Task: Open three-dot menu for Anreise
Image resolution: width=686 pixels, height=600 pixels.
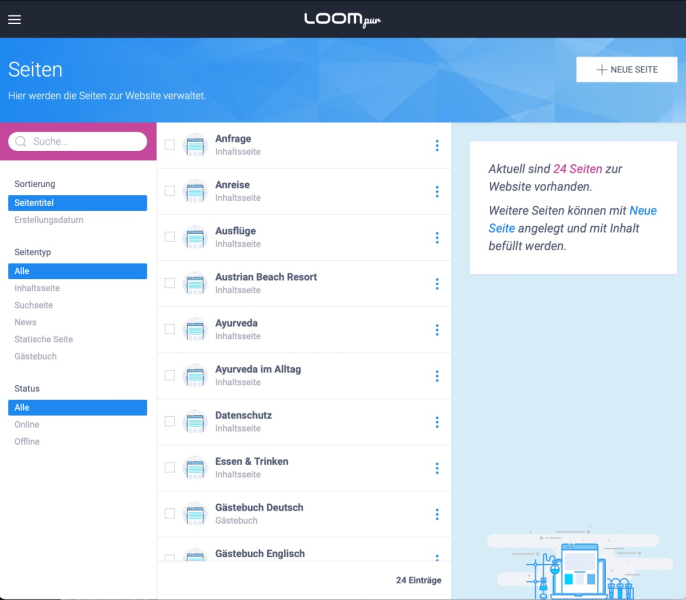Action: tap(437, 192)
